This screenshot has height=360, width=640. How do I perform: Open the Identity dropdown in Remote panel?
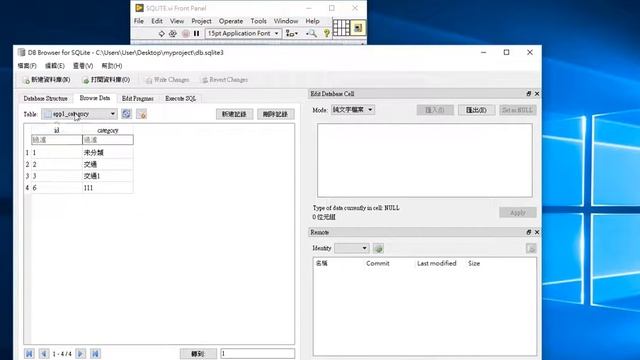[352, 248]
